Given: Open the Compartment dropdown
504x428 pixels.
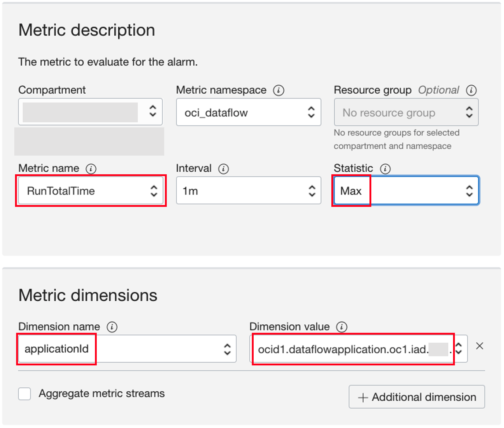Looking at the screenshot, I should pyautogui.click(x=90, y=112).
